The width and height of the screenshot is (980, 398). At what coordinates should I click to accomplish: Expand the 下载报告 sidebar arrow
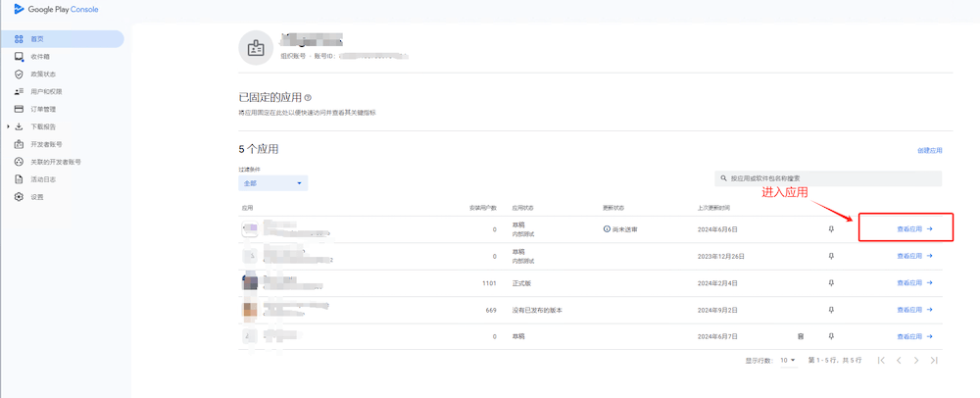click(x=8, y=126)
